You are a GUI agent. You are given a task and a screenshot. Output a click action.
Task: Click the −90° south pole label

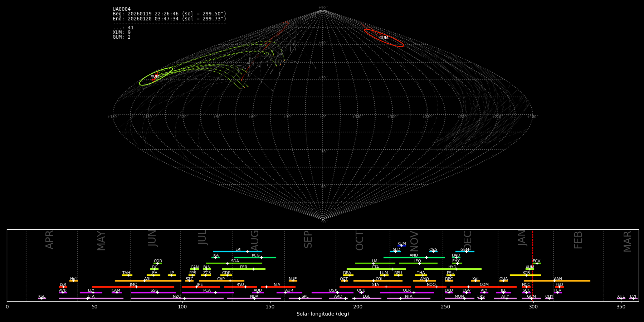[322, 222]
